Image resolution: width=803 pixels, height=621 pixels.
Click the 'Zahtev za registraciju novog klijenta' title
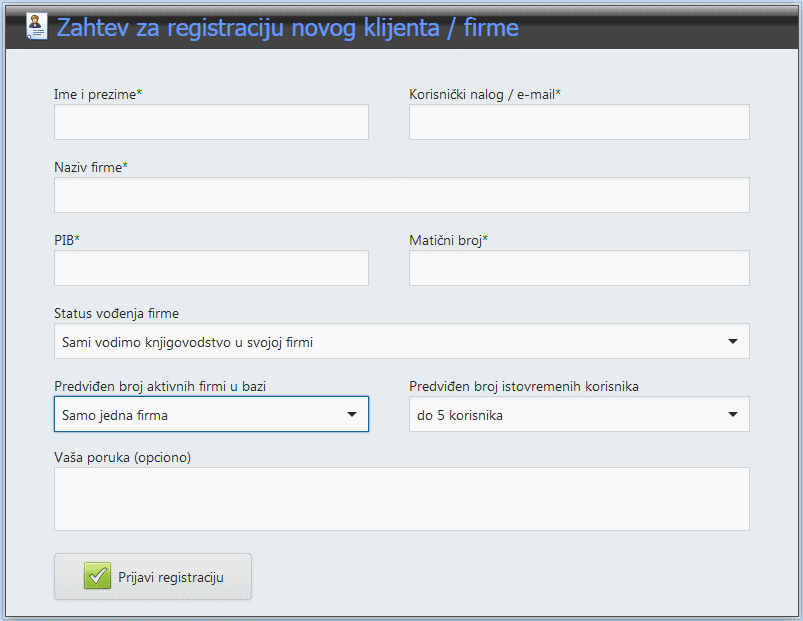pos(287,28)
